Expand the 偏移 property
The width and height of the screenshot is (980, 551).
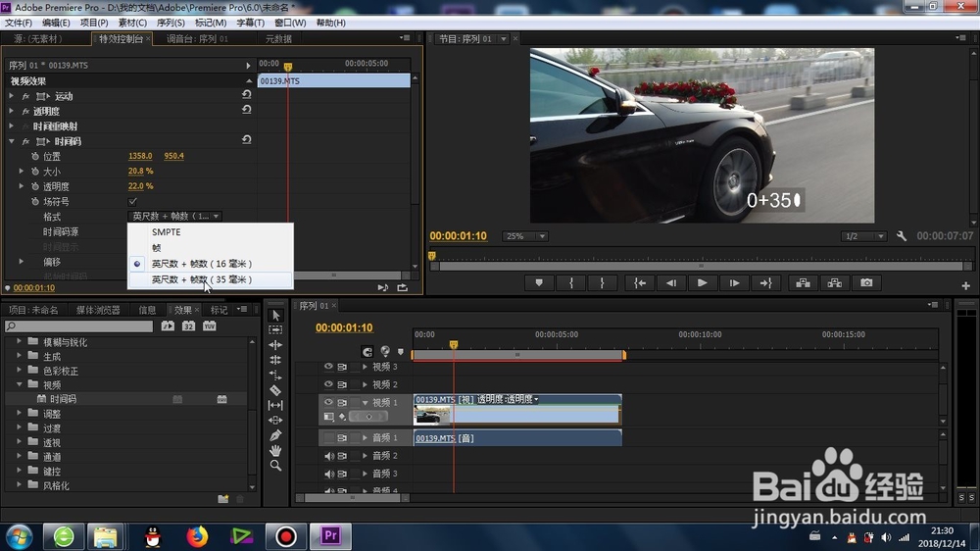[22, 262]
